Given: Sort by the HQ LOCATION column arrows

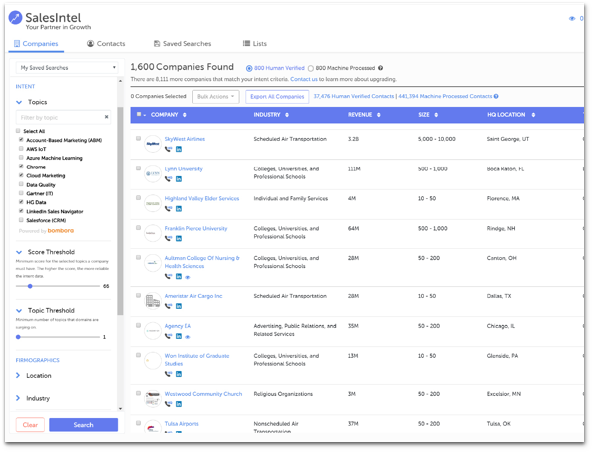Looking at the screenshot, I should point(533,115).
